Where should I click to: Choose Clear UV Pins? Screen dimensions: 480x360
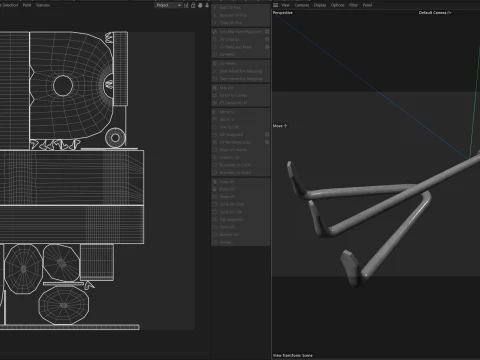tap(240, 23)
